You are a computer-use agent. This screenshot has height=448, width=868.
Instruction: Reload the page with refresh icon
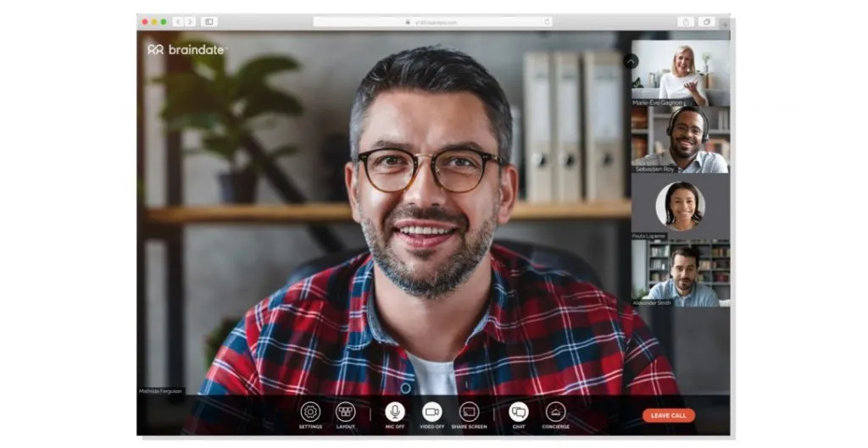[547, 21]
